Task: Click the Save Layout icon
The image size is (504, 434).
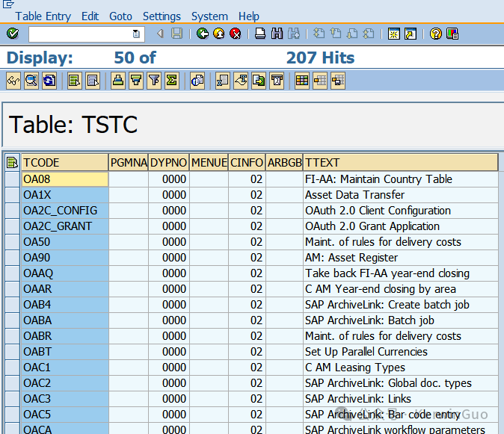Action: 338,80
